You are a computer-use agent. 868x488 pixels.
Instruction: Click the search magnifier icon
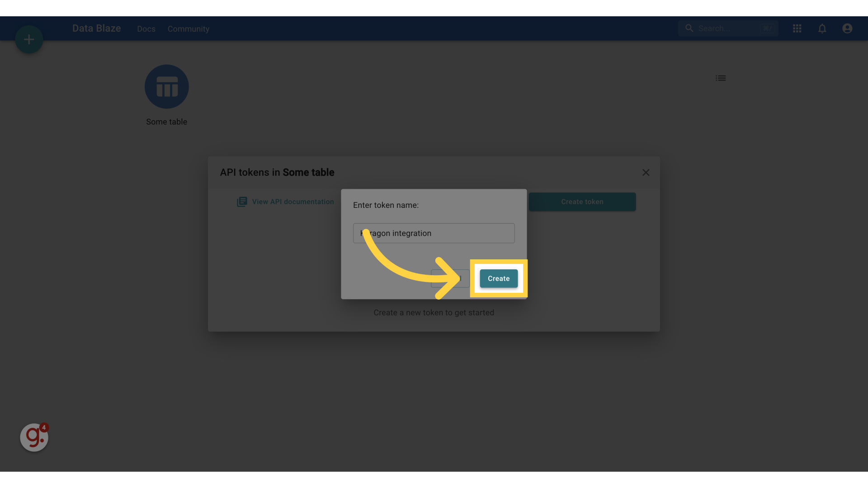tap(689, 28)
